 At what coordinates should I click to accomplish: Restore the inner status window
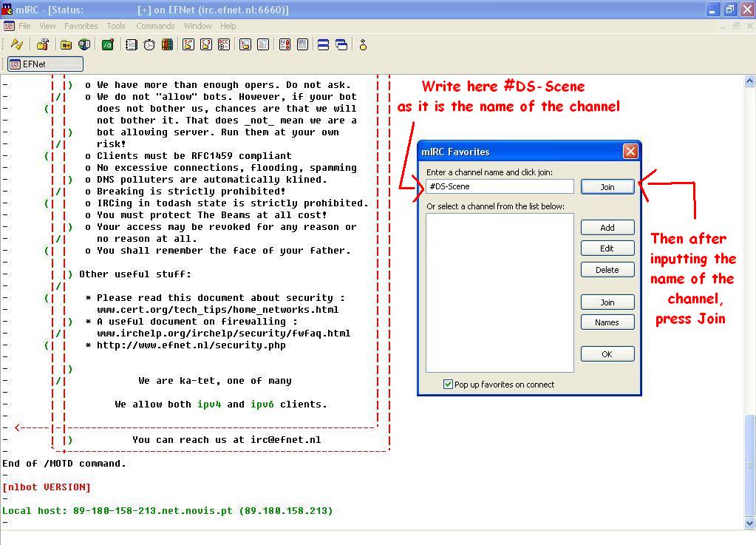coord(736,26)
